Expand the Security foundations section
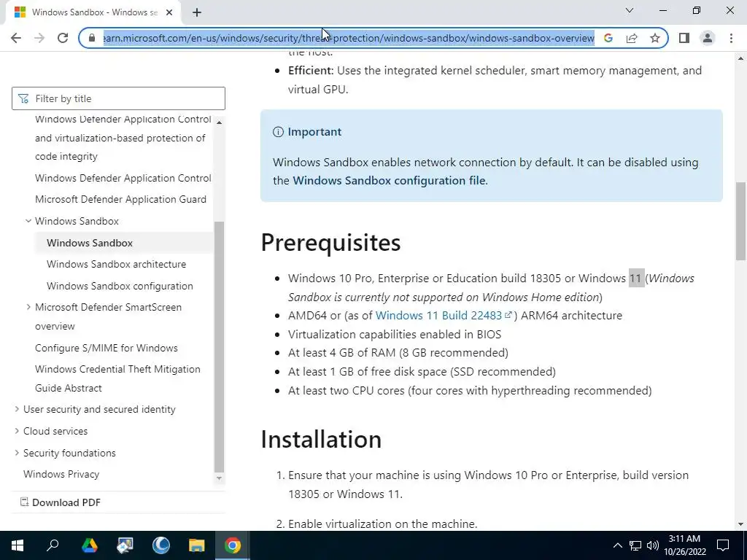 coord(17,453)
